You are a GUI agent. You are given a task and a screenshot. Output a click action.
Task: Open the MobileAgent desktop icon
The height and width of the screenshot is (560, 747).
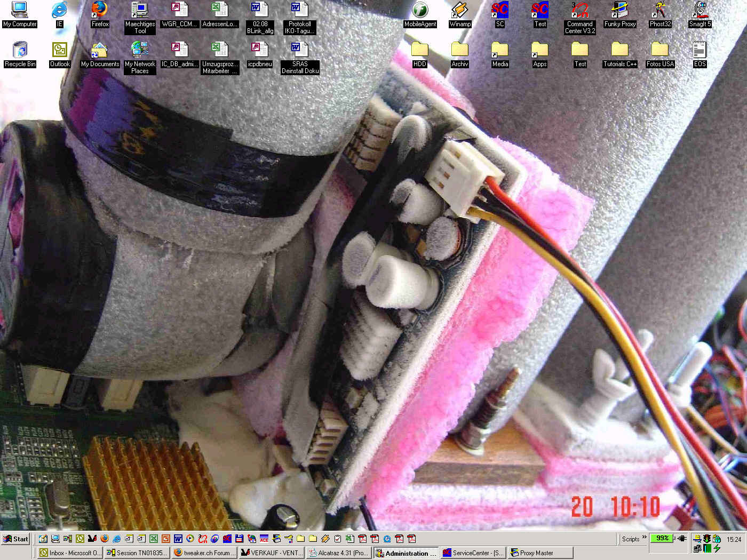pyautogui.click(x=420, y=10)
